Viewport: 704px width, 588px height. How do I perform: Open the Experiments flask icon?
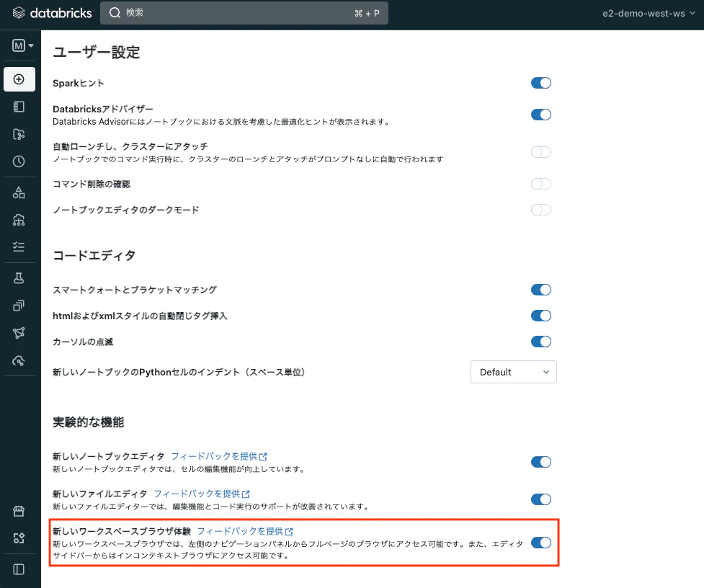tap(19, 278)
